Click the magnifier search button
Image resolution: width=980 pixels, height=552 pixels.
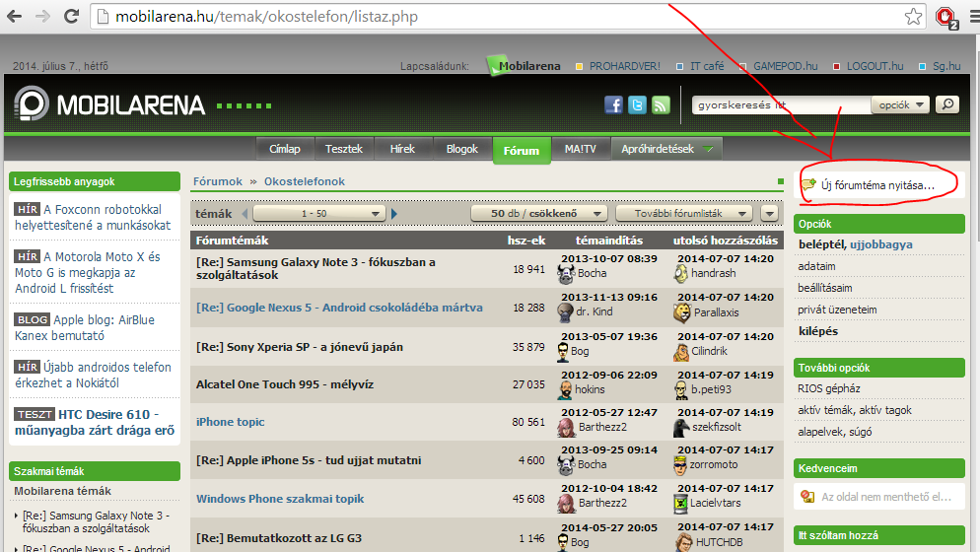(x=947, y=104)
